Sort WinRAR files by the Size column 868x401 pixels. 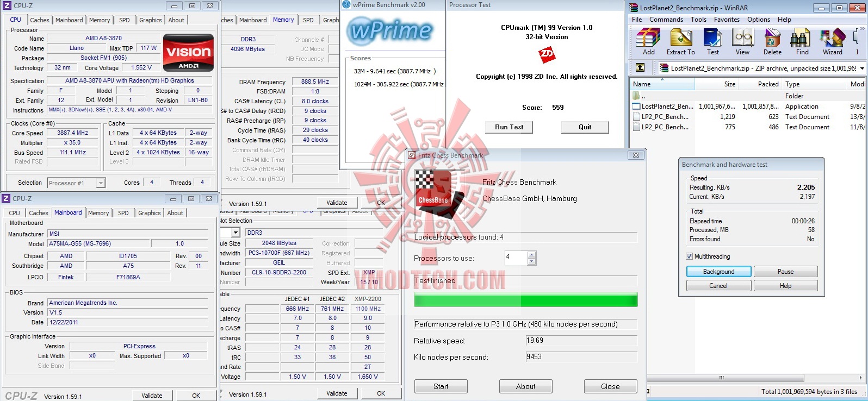716,84
